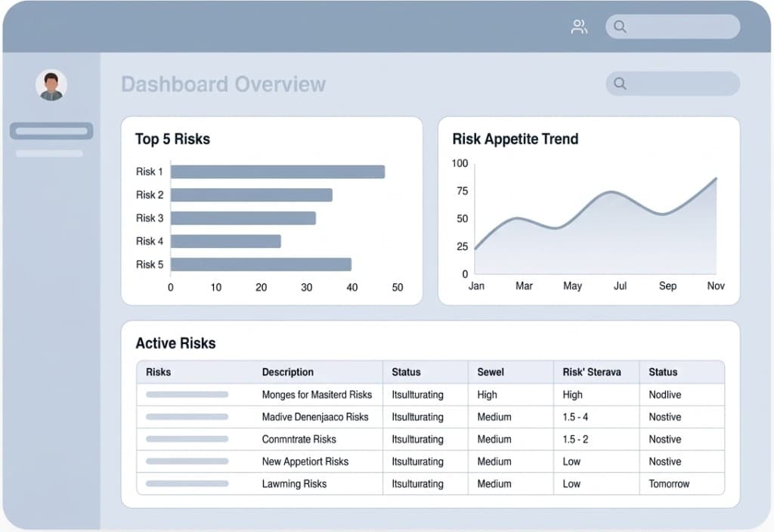This screenshot has width=774, height=532.
Task: Open the user profile avatar in the sidebar
Action: [x=51, y=83]
